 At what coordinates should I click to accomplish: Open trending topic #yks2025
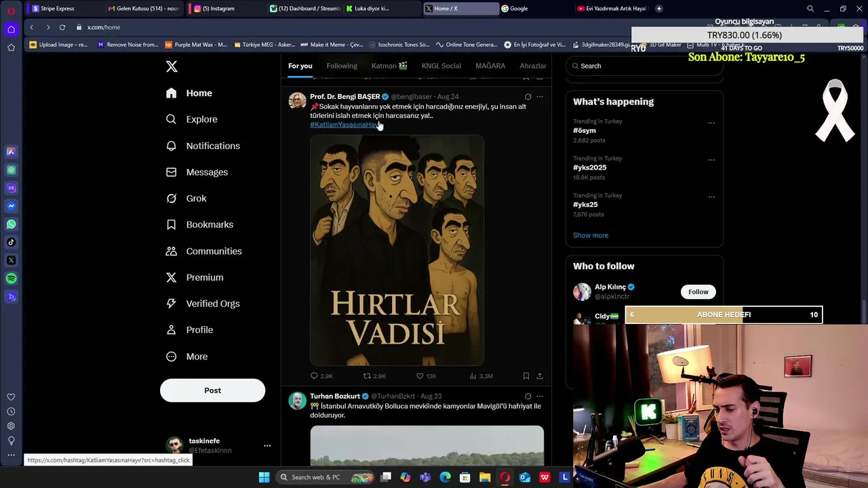pos(589,167)
